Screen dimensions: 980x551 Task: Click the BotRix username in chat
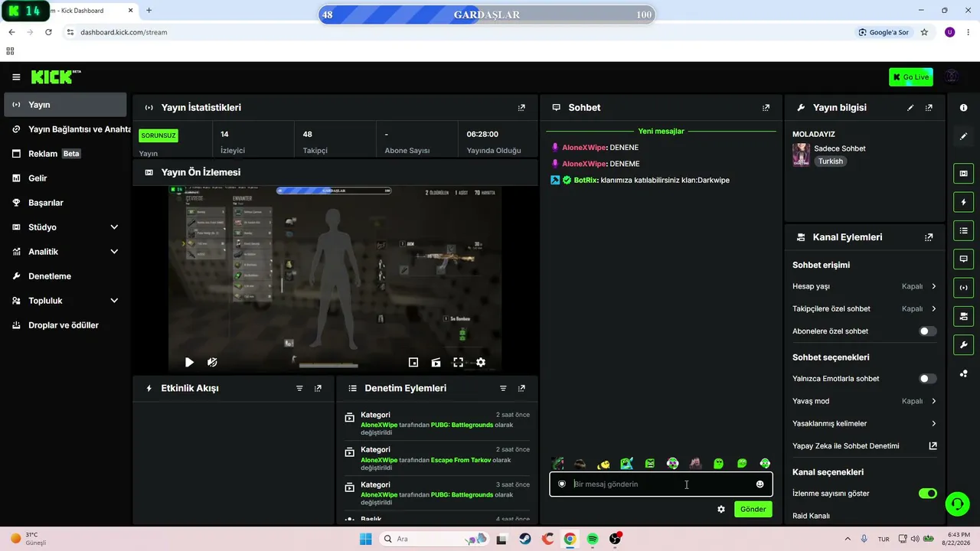[x=586, y=180]
